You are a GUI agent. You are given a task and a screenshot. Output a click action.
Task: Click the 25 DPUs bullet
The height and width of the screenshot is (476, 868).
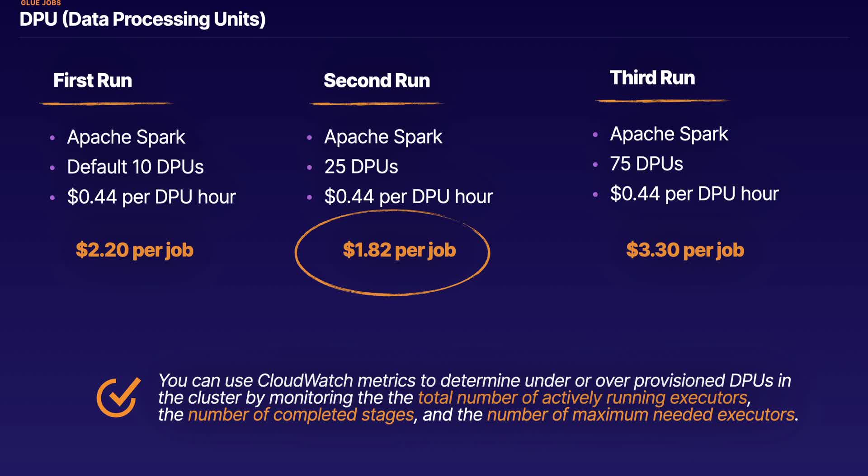pyautogui.click(x=361, y=167)
